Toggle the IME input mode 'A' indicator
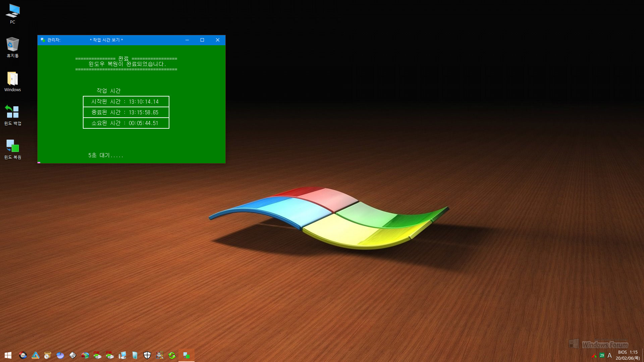Viewport: 644px width, 362px height. [609, 356]
